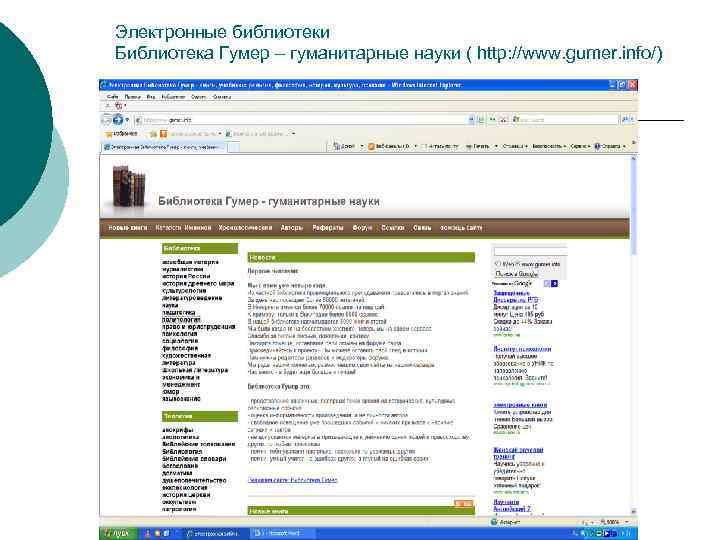Screen dimensions: 720x540
Task: Click the Электронная библиотека IE taskbar button
Action: point(216,534)
